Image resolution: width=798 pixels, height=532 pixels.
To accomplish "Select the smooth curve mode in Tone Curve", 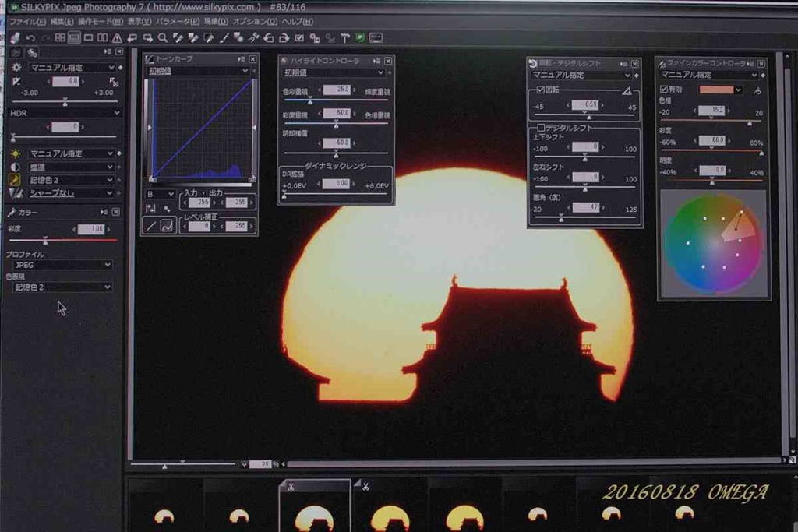I will pos(167,226).
